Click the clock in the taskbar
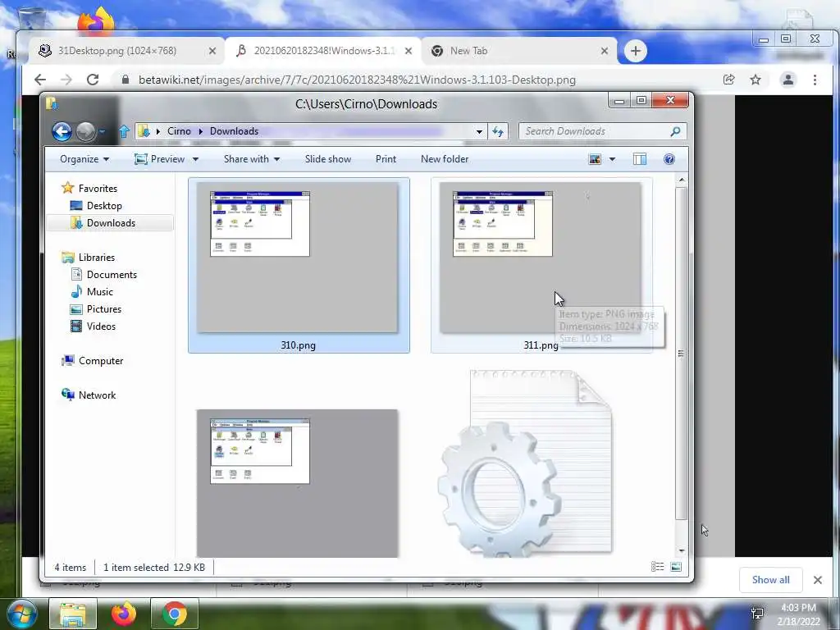The height and width of the screenshot is (630, 840). point(798,614)
